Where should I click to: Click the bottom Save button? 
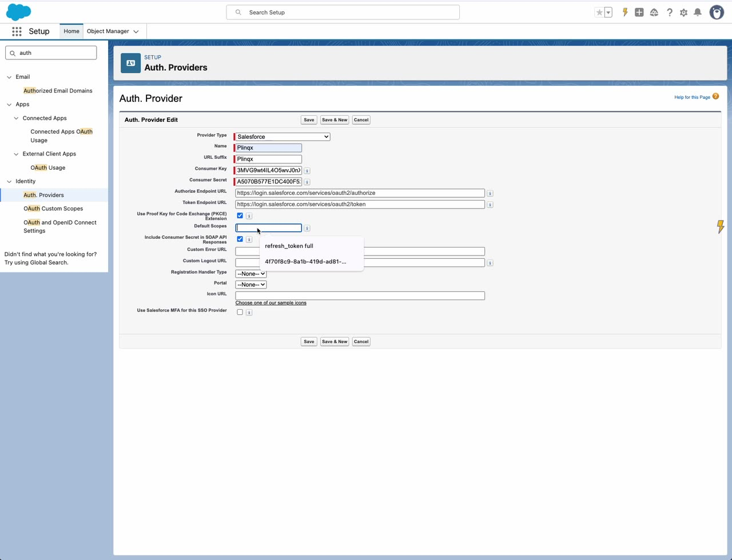coord(309,342)
